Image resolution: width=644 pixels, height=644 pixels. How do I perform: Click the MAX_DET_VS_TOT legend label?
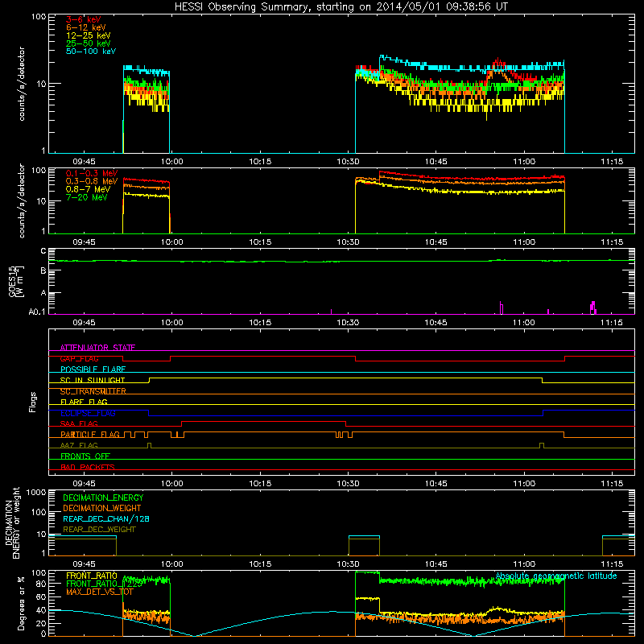coord(99,592)
